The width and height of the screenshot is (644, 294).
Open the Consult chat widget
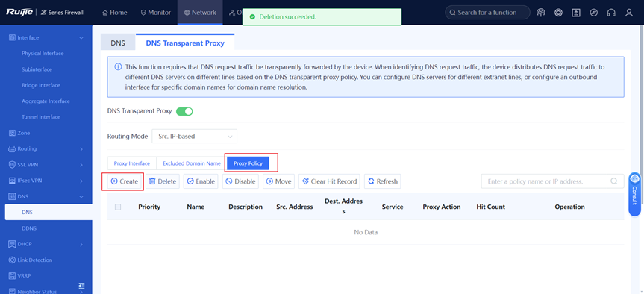[x=634, y=194]
